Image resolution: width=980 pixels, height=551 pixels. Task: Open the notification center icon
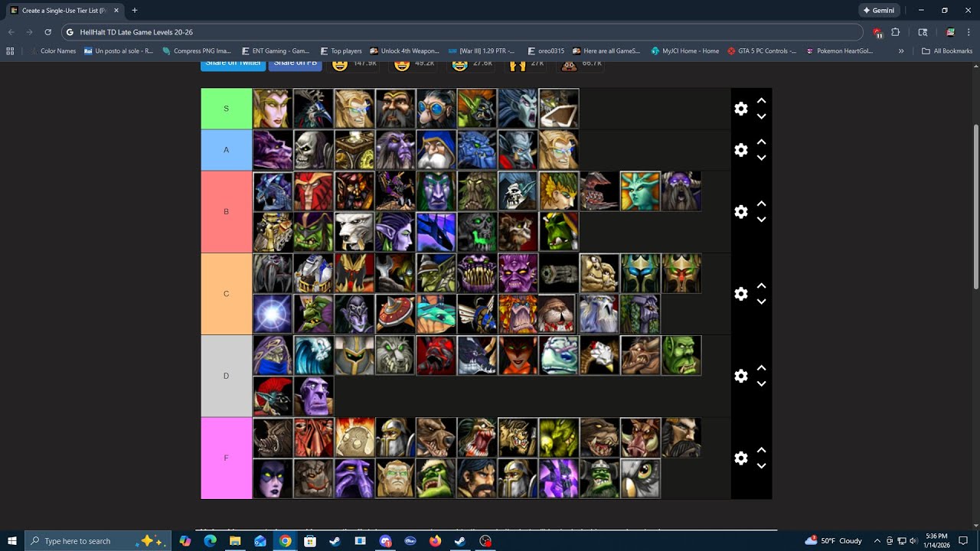(963, 540)
